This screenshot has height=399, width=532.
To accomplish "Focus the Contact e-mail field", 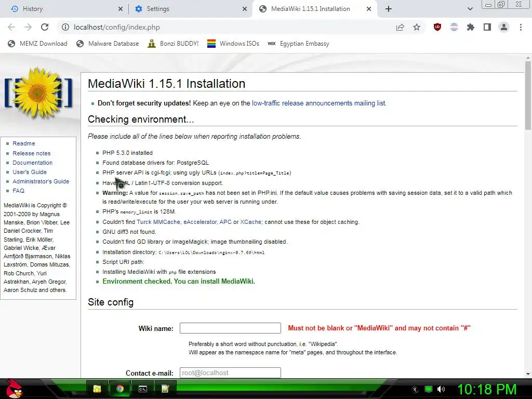I will click(x=230, y=373).
